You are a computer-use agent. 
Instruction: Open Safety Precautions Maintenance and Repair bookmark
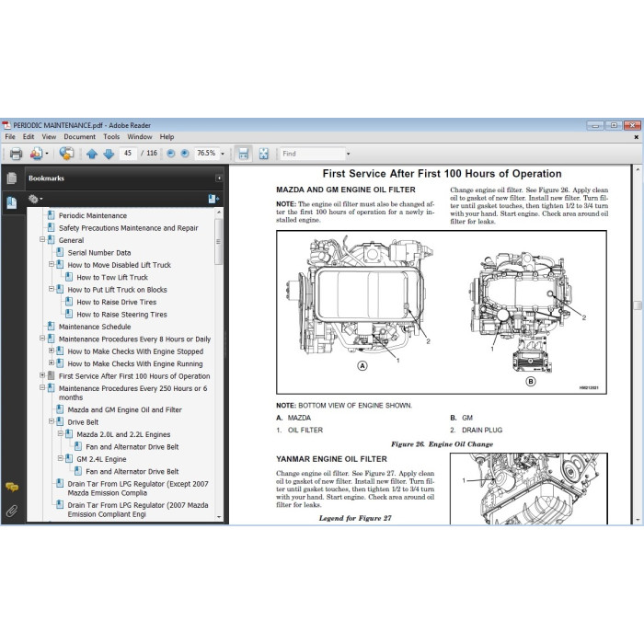click(129, 228)
